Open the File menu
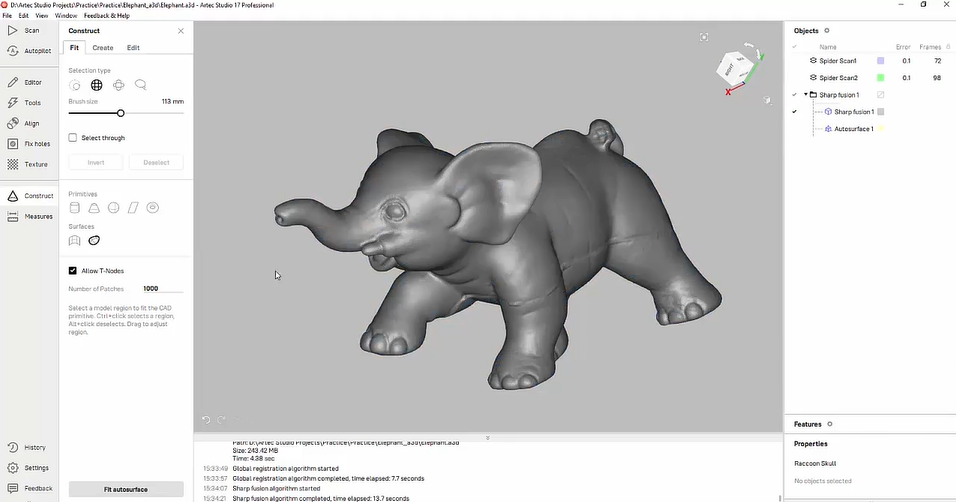This screenshot has width=956, height=502. pos(7,15)
